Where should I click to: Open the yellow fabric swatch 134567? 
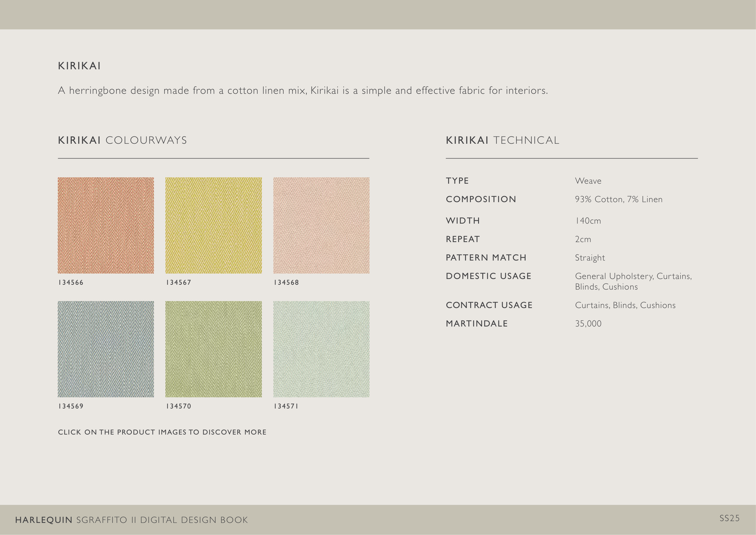(213, 225)
